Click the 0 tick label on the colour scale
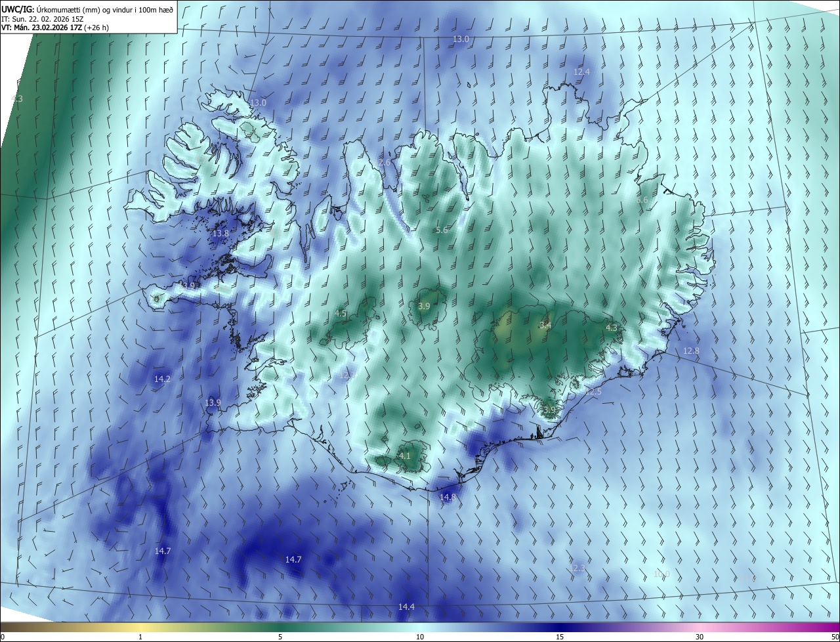This screenshot has width=840, height=642. 3,637
